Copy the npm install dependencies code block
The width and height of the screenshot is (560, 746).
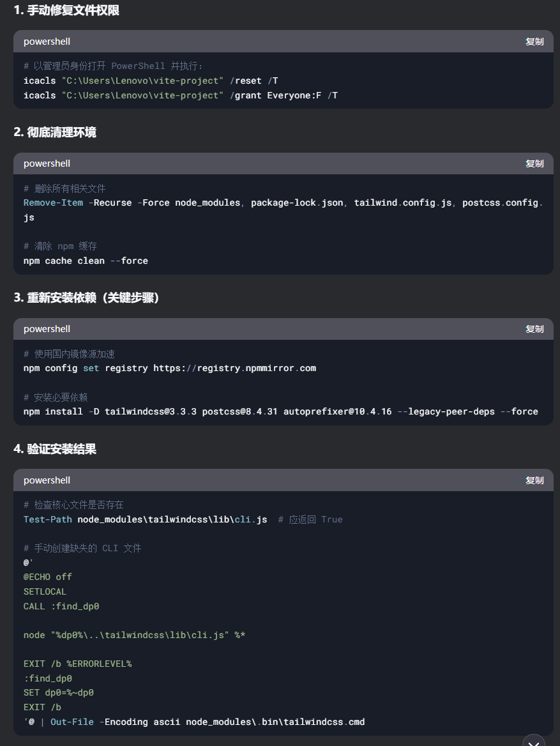click(534, 329)
